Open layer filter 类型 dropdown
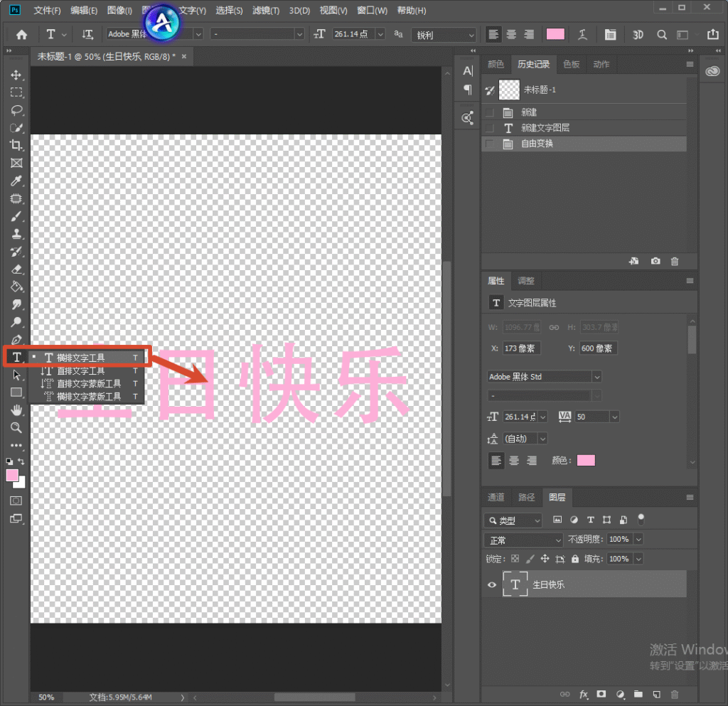The width and height of the screenshot is (728, 706). pos(513,520)
